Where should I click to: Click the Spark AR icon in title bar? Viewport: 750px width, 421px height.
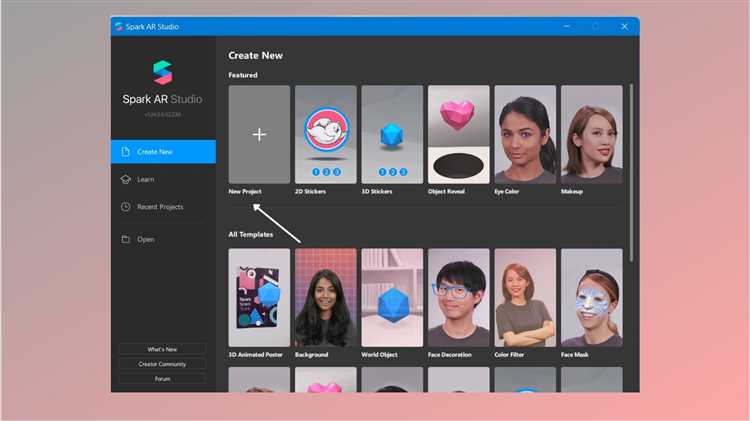click(x=119, y=26)
